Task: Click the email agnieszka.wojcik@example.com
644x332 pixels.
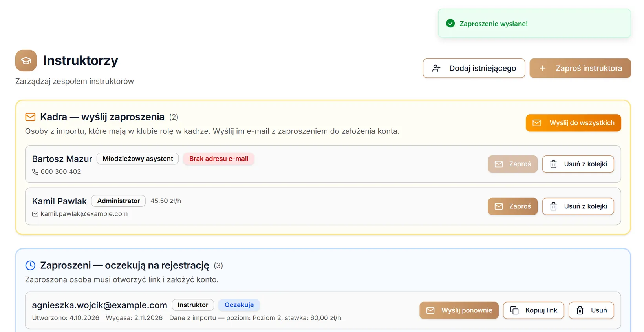Action: (100, 305)
